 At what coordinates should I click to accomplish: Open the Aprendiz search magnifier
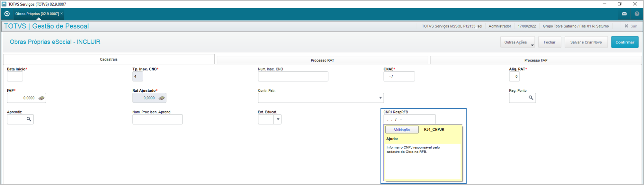[x=29, y=119]
